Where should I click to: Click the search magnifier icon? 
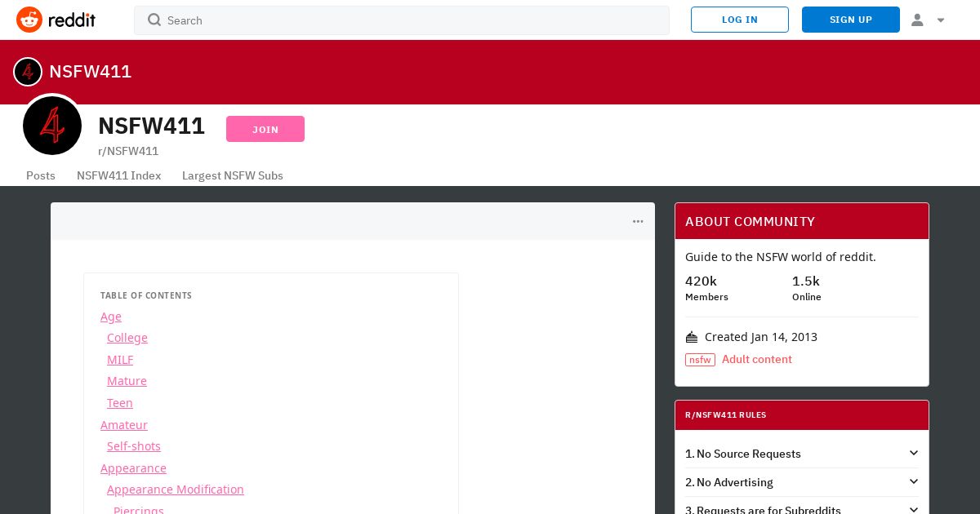click(x=154, y=20)
